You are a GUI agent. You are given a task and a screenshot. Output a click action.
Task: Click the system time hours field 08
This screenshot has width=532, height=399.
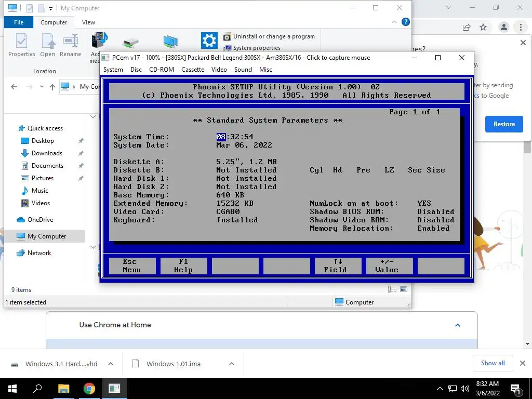tap(221, 137)
